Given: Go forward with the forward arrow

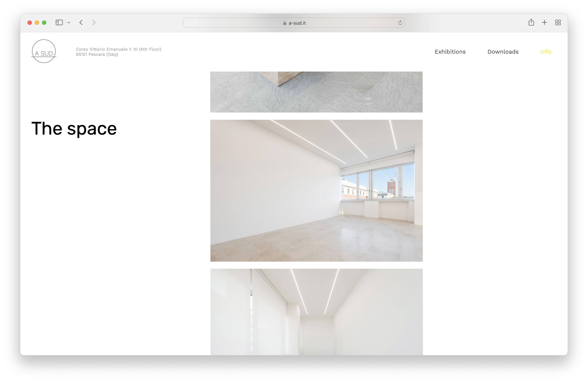Looking at the screenshot, I should point(94,22).
